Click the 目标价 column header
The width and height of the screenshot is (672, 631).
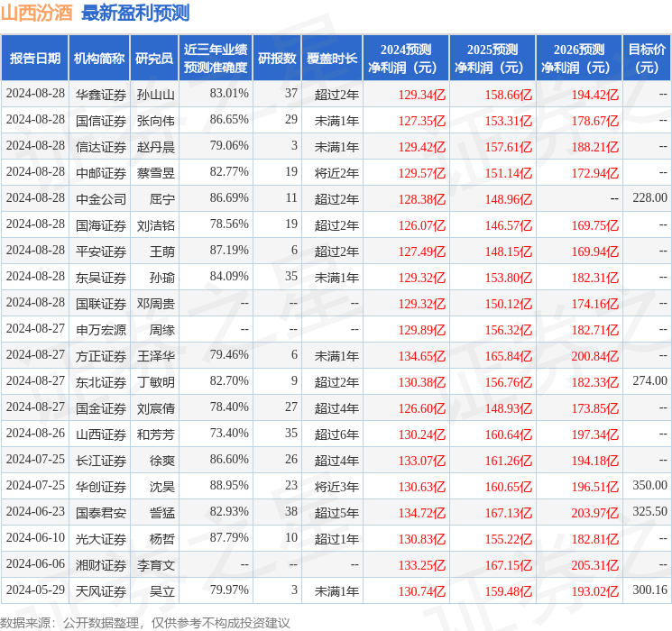[x=647, y=59]
